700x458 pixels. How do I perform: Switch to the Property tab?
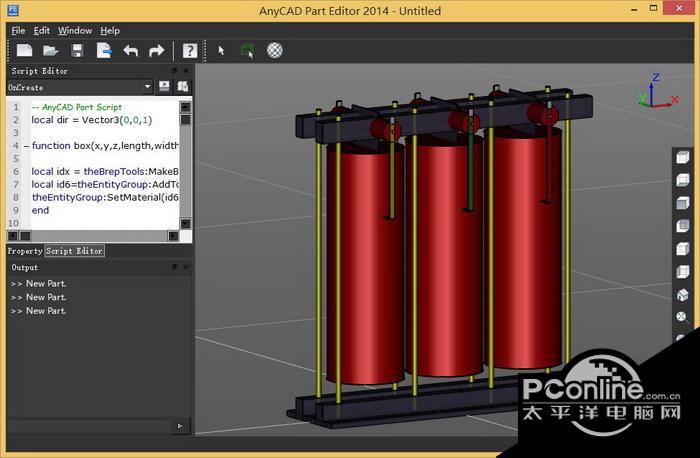coord(25,251)
